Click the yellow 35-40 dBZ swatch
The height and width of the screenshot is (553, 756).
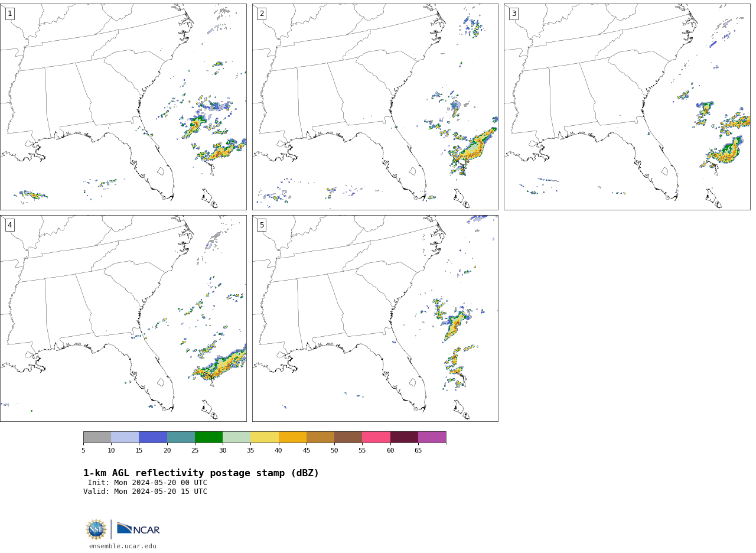click(265, 437)
